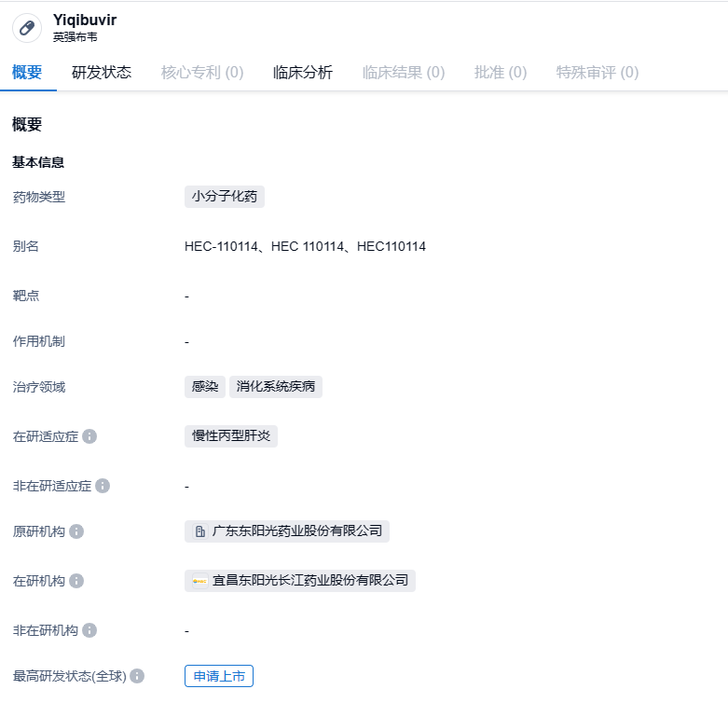Open 宜昌东阳光长江药业股份有限公司 organization link
The image size is (728, 703).
coord(309,581)
